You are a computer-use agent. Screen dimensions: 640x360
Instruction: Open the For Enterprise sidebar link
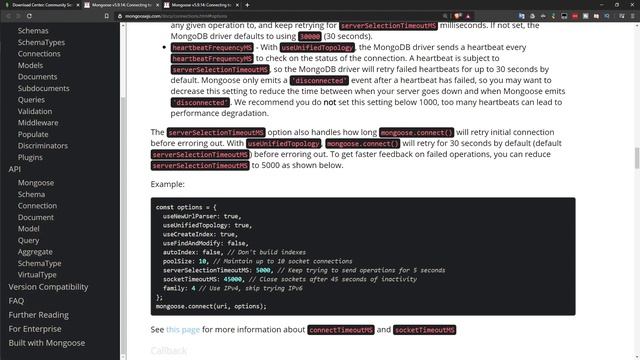point(35,329)
